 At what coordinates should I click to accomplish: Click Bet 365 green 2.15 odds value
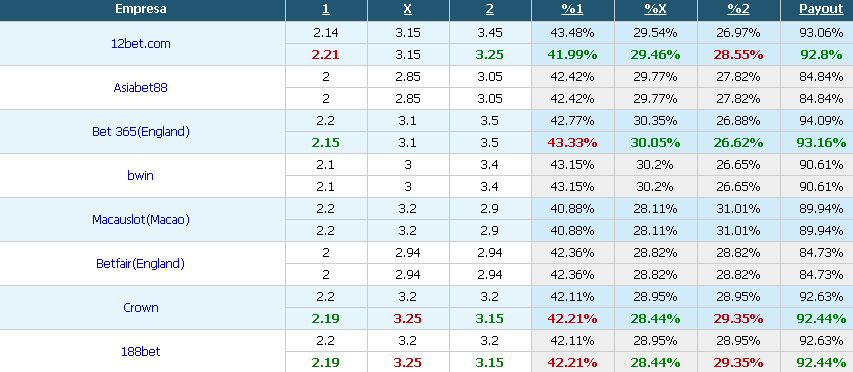[326, 143]
